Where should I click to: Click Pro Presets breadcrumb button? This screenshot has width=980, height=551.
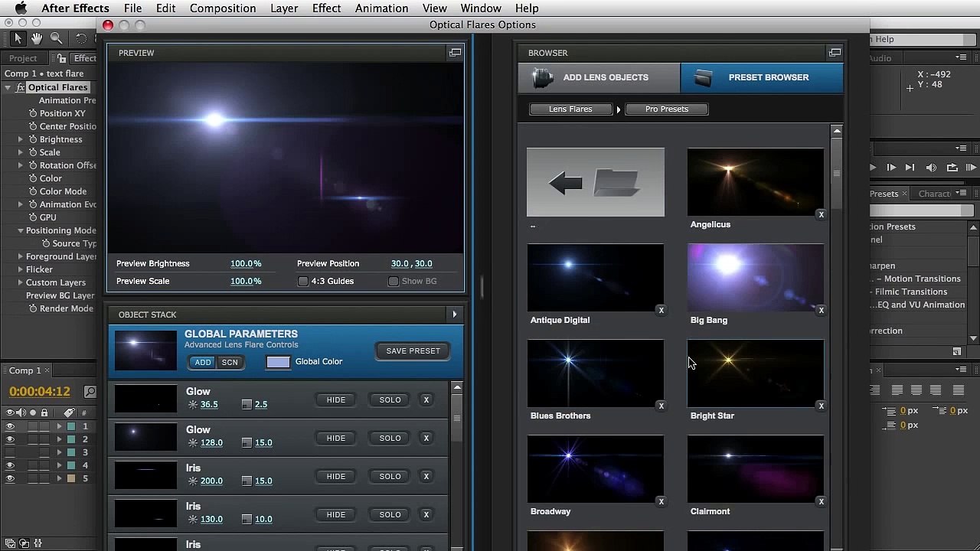click(x=667, y=109)
